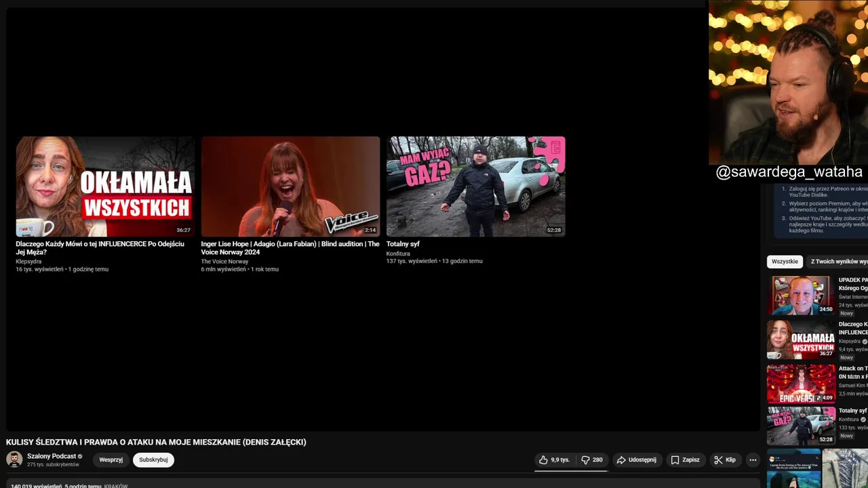Image resolution: width=868 pixels, height=488 pixels.
Task: Open sidebar thumbnail with 24:50 duration
Action: 801,295
